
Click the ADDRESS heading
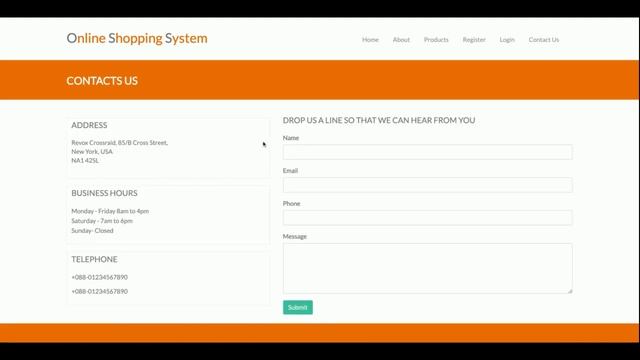pos(89,125)
